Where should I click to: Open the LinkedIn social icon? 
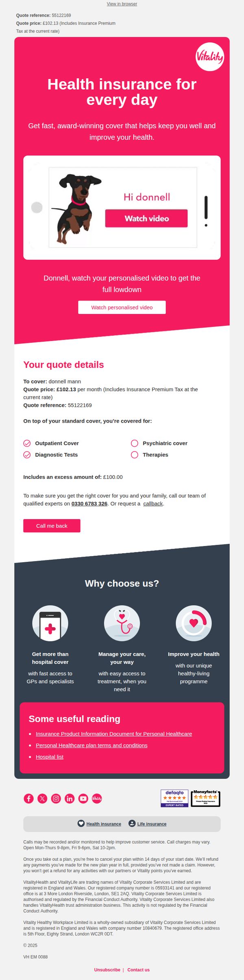tap(70, 798)
